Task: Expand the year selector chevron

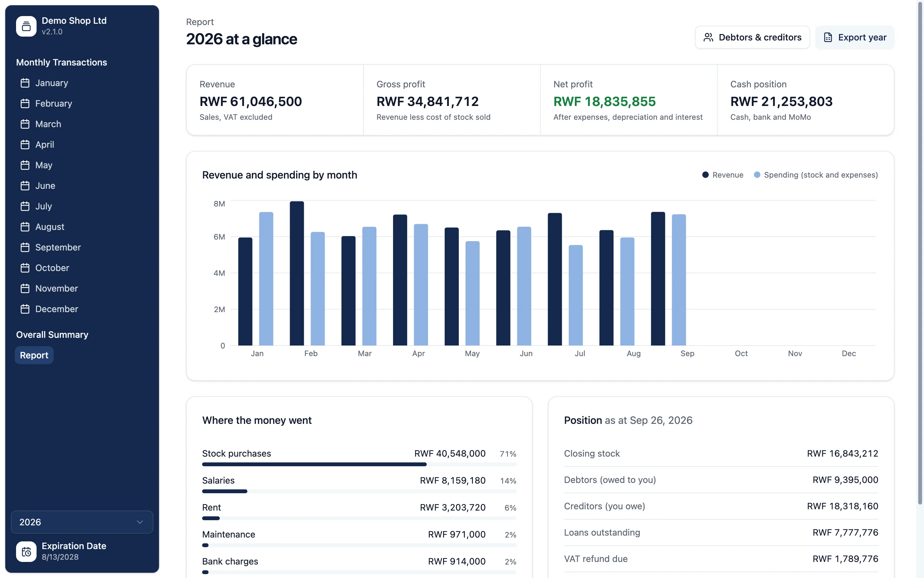Action: [x=140, y=522]
